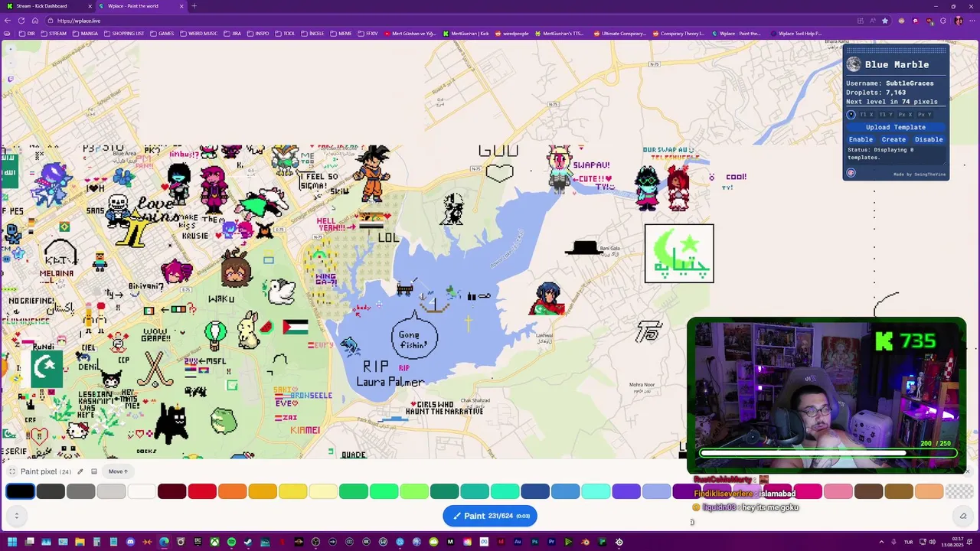
Task: Expand the color palette with up-down chevron
Action: (x=16, y=516)
